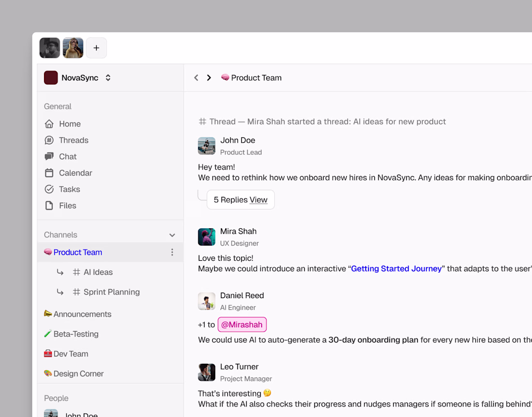This screenshot has width=532, height=417.
Task: Click the palette icon for Design Corner
Action: pyautogui.click(x=48, y=373)
